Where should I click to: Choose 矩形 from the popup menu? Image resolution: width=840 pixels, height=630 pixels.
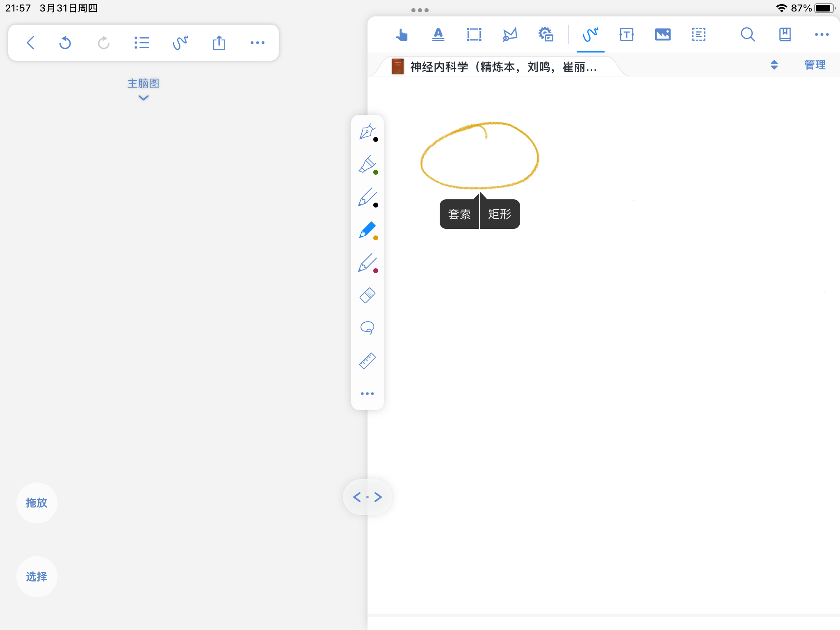coord(500,214)
